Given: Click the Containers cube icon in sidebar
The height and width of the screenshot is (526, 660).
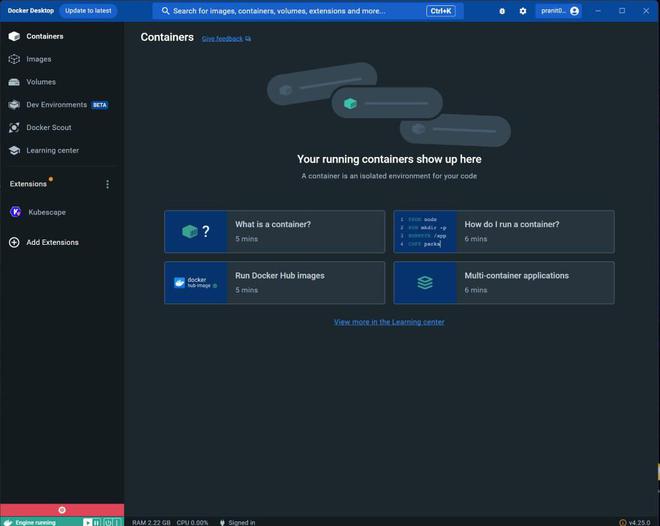Looking at the screenshot, I should coord(14,36).
